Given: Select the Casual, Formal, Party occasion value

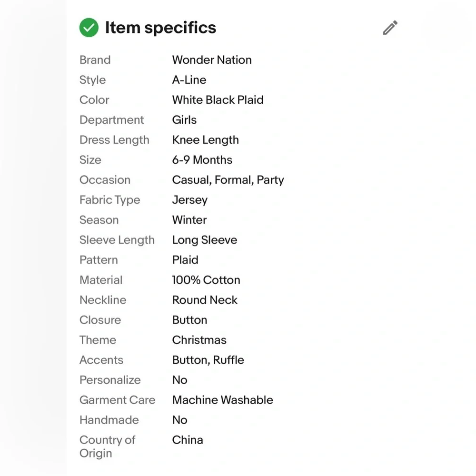Looking at the screenshot, I should (x=228, y=180).
